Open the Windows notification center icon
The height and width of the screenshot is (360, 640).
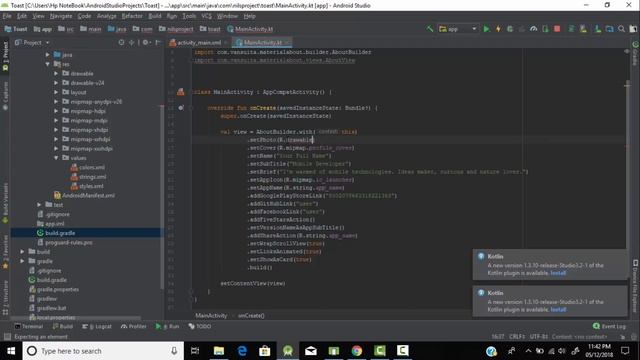coord(625,351)
